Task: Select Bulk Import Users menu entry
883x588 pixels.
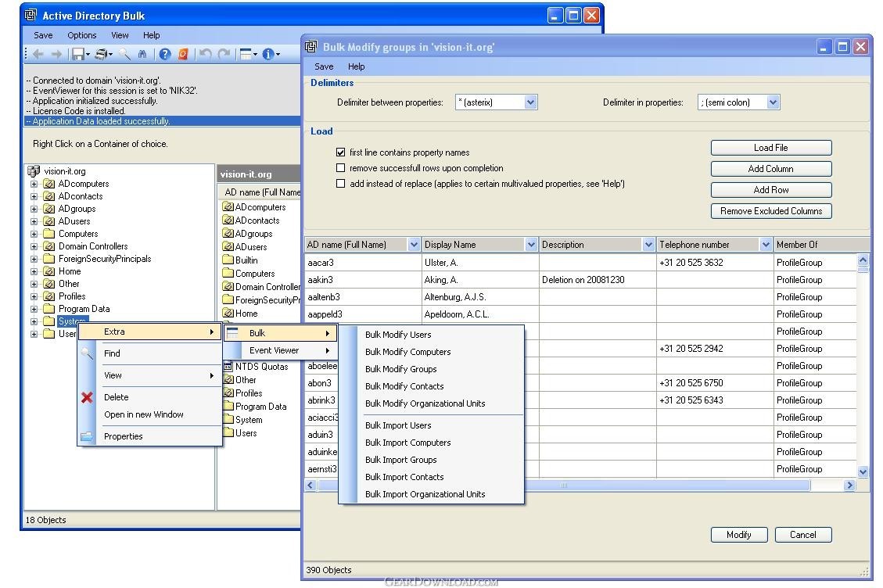Action: click(x=432, y=426)
